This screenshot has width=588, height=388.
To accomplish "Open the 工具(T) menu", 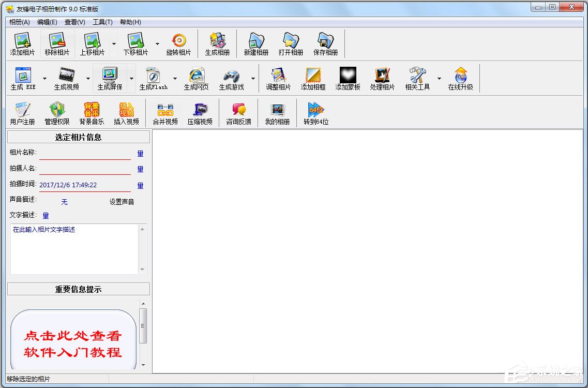I will coord(102,22).
